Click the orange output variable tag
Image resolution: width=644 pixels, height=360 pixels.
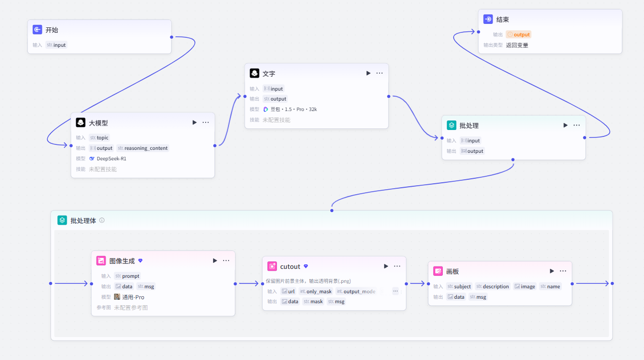click(x=518, y=34)
